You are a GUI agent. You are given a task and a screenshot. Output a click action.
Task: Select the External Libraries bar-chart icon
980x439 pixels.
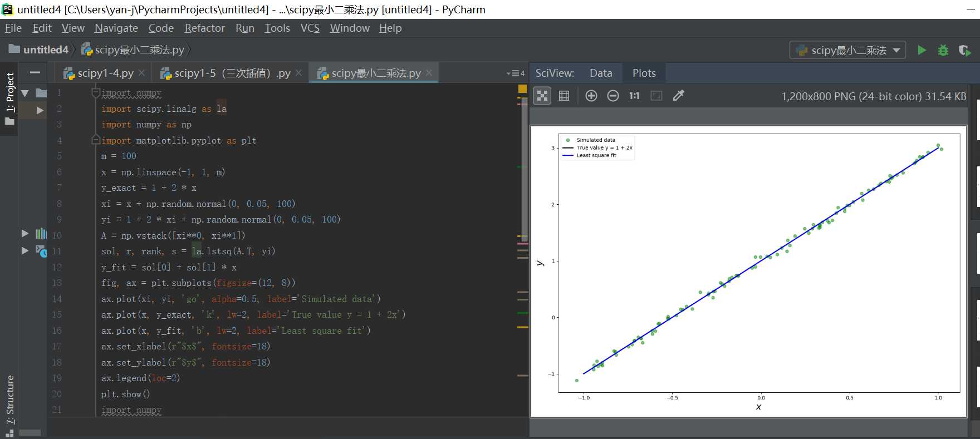click(41, 234)
